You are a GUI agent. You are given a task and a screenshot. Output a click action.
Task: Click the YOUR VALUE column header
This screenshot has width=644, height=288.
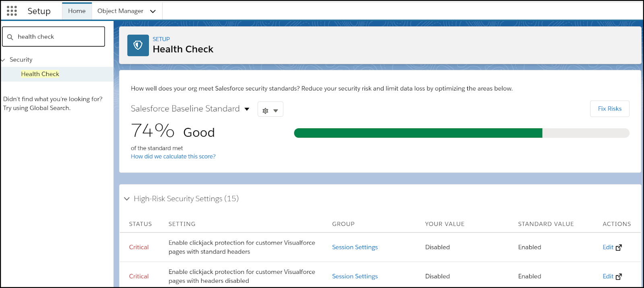click(445, 224)
